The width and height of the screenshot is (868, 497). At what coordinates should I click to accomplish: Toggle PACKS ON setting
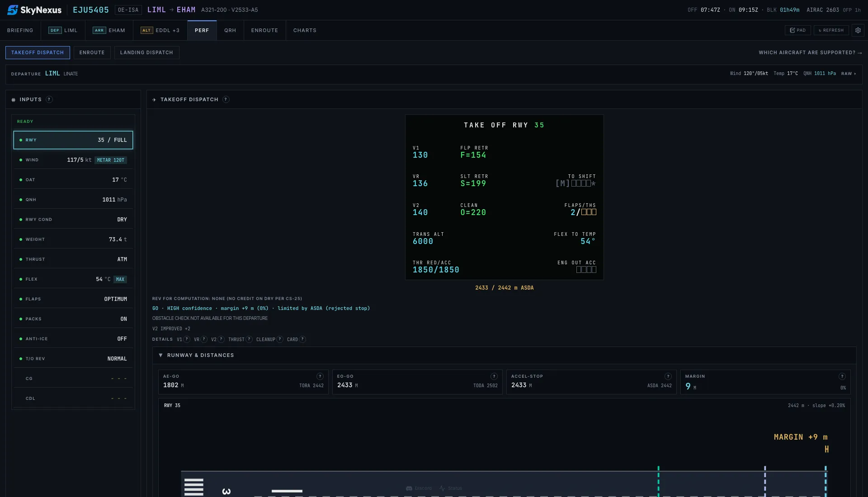tap(73, 319)
